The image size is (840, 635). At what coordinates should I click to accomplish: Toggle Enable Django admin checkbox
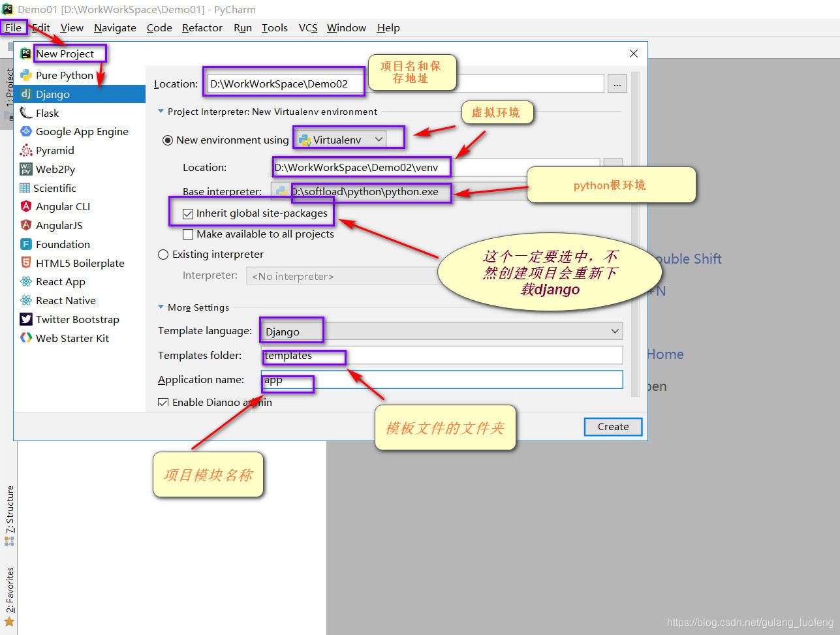(163, 403)
